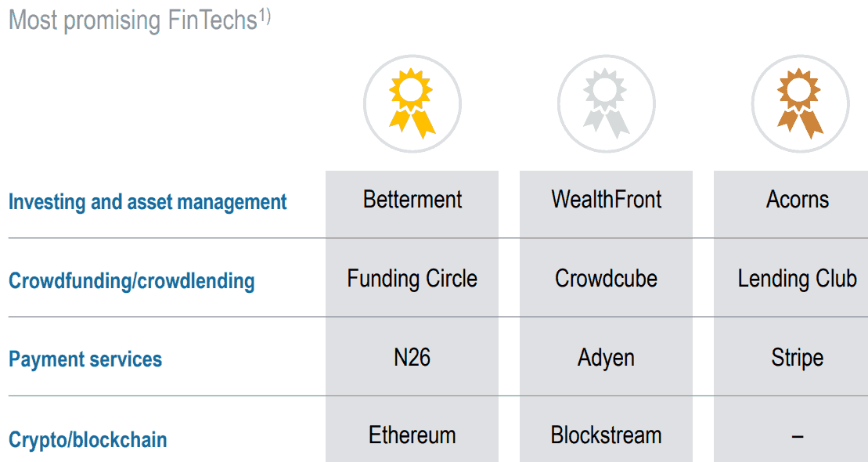This screenshot has height=462, width=868.
Task: Click the Investing and asset management label
Action: [x=147, y=202]
